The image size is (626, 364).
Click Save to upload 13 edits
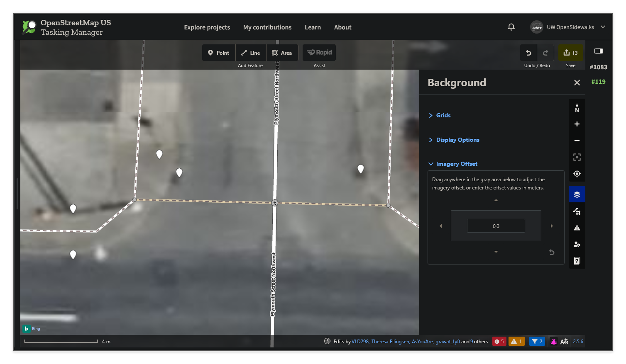coord(571,53)
